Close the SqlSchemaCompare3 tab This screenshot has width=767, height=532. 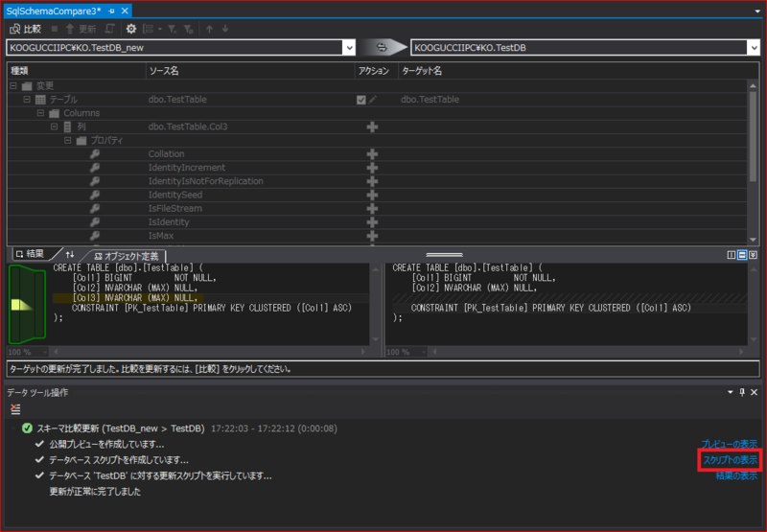tap(125, 11)
